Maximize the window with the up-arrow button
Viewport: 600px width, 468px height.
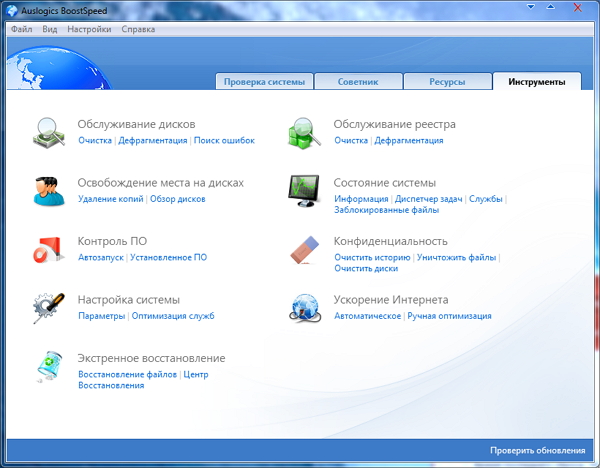point(551,7)
